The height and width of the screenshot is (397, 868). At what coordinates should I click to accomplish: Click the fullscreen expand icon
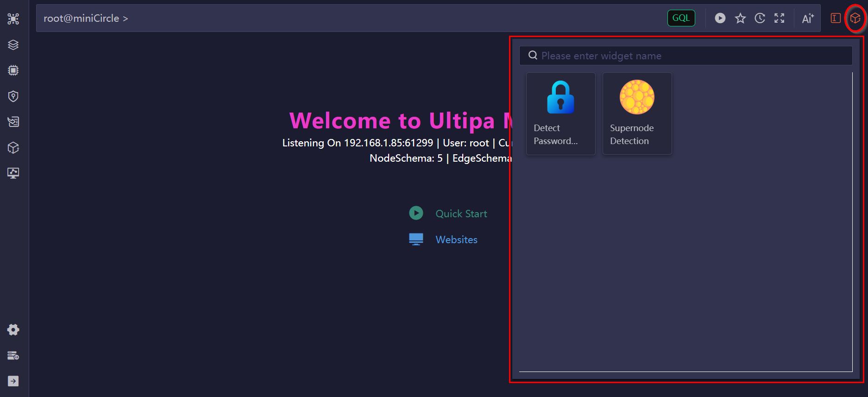(780, 18)
